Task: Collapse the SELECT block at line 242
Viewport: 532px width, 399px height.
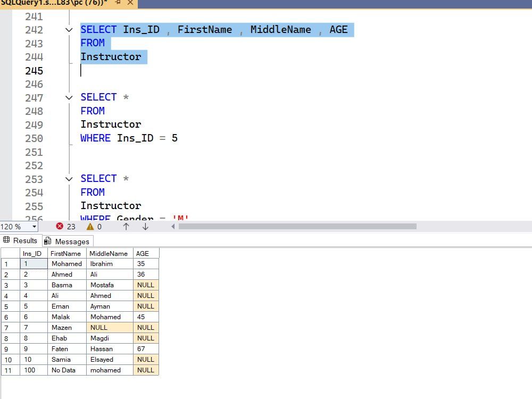Action: (69, 30)
